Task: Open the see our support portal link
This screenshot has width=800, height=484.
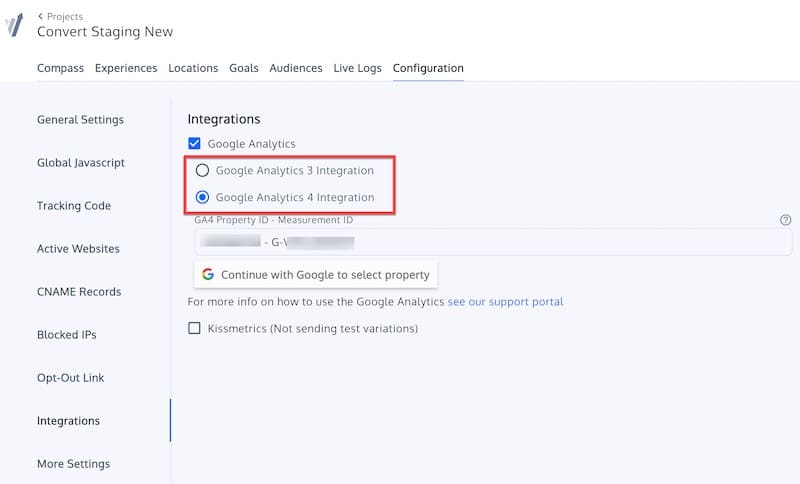Action: click(x=505, y=301)
